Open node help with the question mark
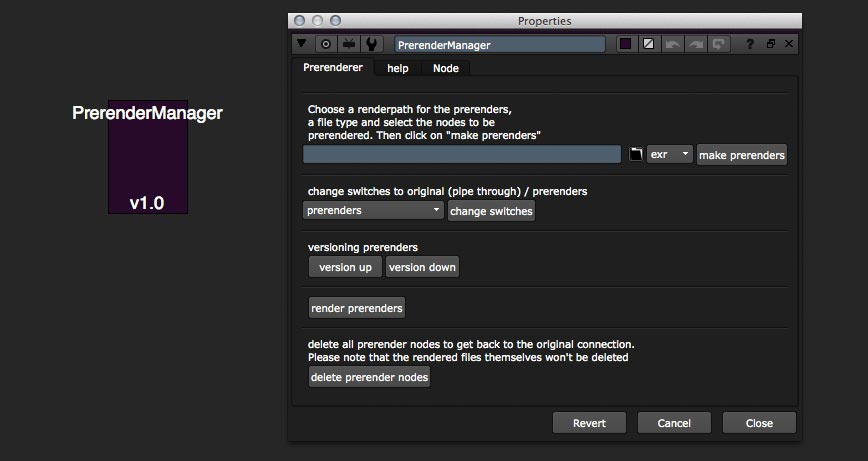The height and width of the screenshot is (461, 868). point(750,44)
